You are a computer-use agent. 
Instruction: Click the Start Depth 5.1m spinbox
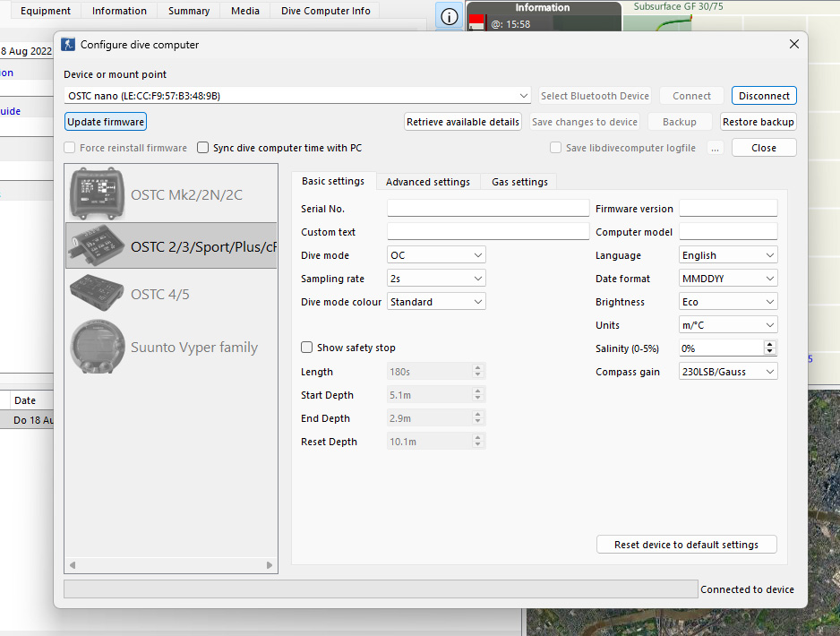click(436, 395)
